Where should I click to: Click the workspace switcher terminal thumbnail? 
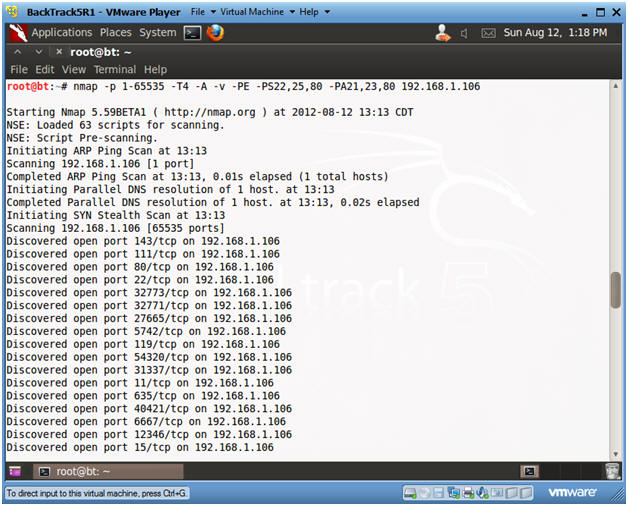coord(529,471)
